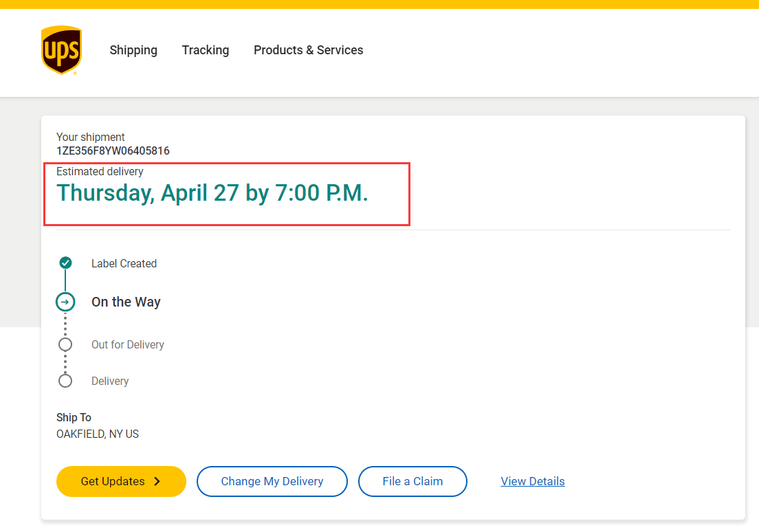
Task: Click the Change My Delivery button
Action: pos(272,481)
